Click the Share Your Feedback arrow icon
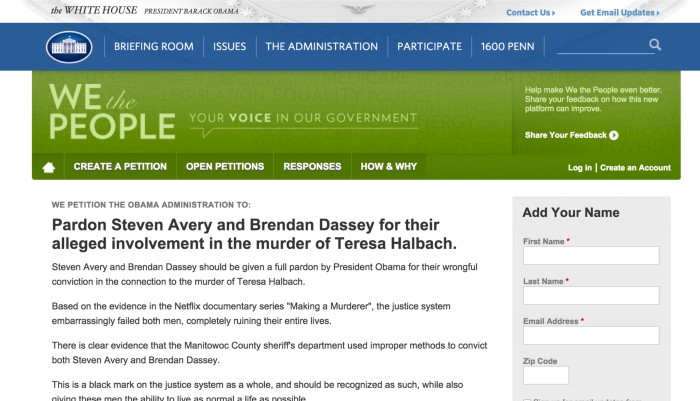 coord(614,135)
